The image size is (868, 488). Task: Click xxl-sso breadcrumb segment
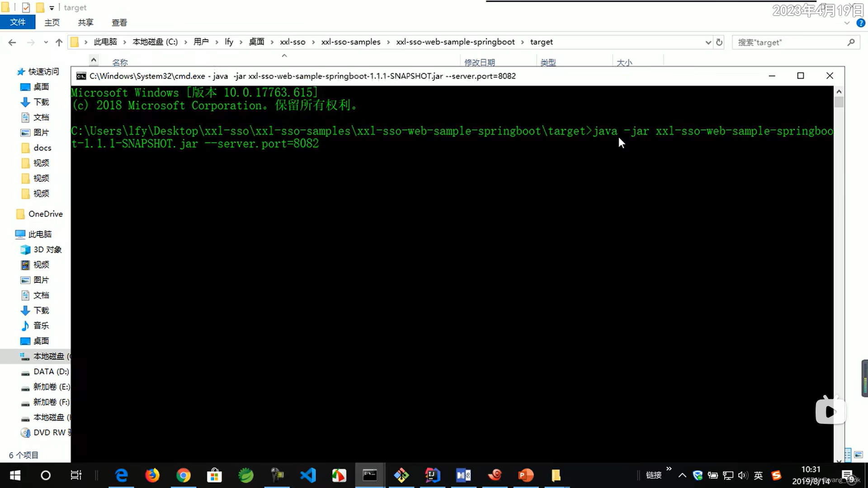point(292,42)
